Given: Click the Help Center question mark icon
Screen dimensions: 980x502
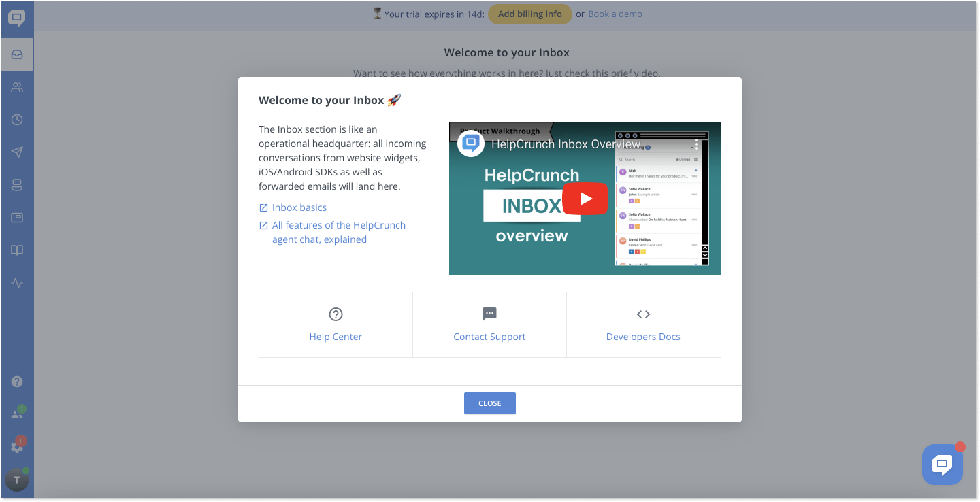Looking at the screenshot, I should tap(336, 314).
